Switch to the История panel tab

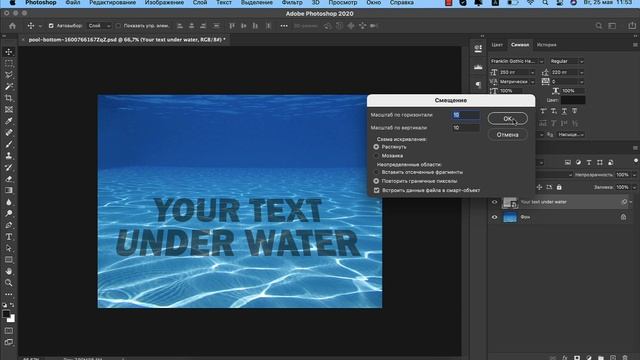pos(547,45)
